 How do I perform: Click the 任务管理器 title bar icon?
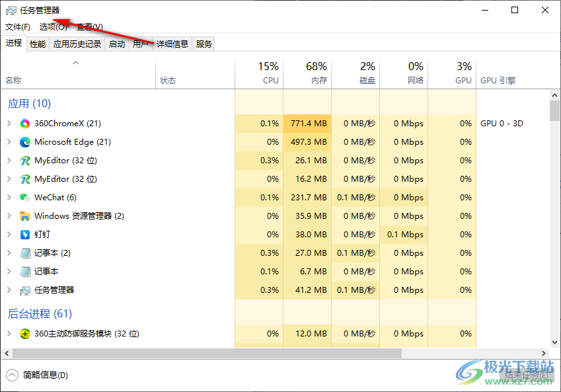(11, 11)
